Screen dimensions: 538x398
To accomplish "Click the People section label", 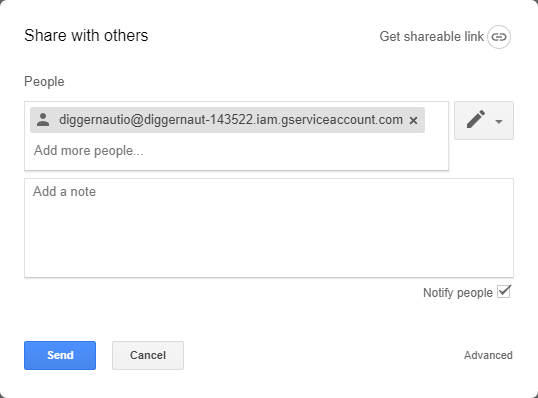I will [x=44, y=82].
